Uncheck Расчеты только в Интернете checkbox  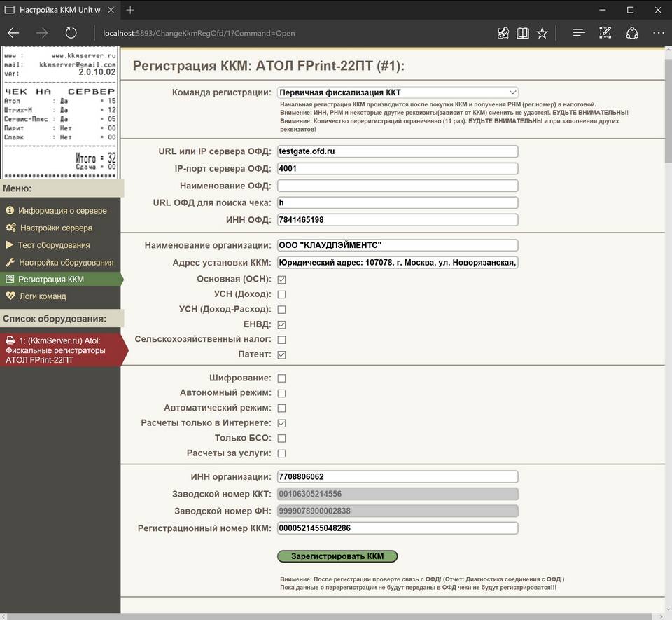tap(281, 423)
